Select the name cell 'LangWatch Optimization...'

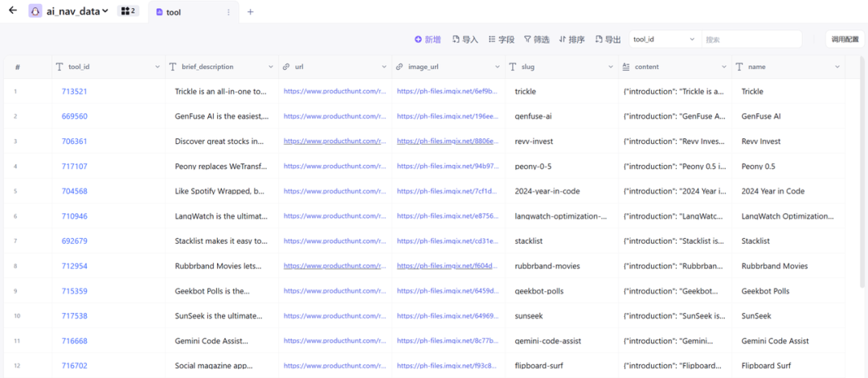tap(788, 216)
